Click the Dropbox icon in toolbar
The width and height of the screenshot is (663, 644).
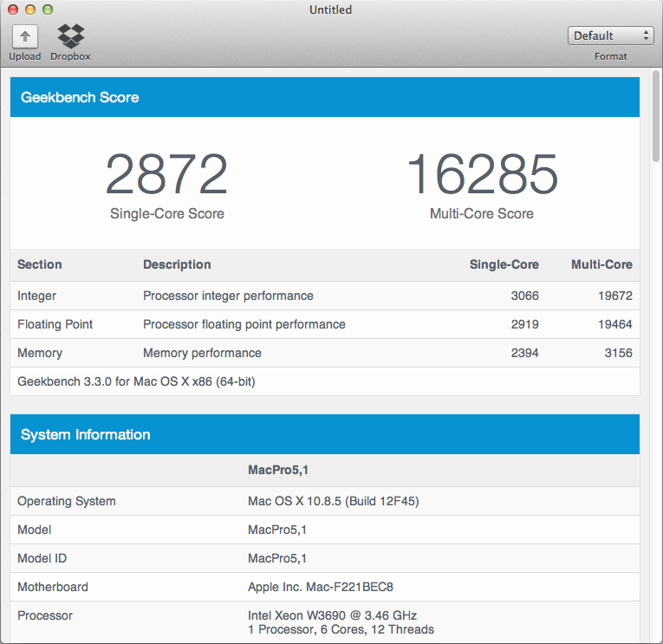tap(70, 36)
